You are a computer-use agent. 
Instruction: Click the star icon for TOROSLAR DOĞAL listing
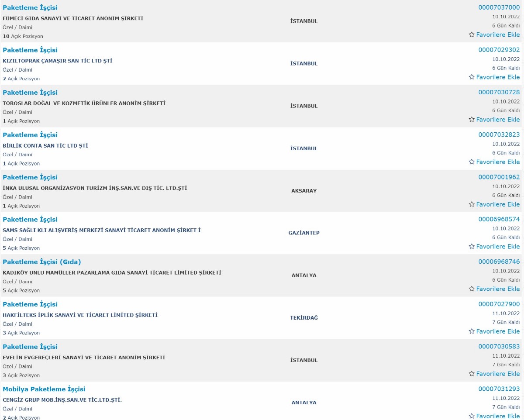[472, 119]
